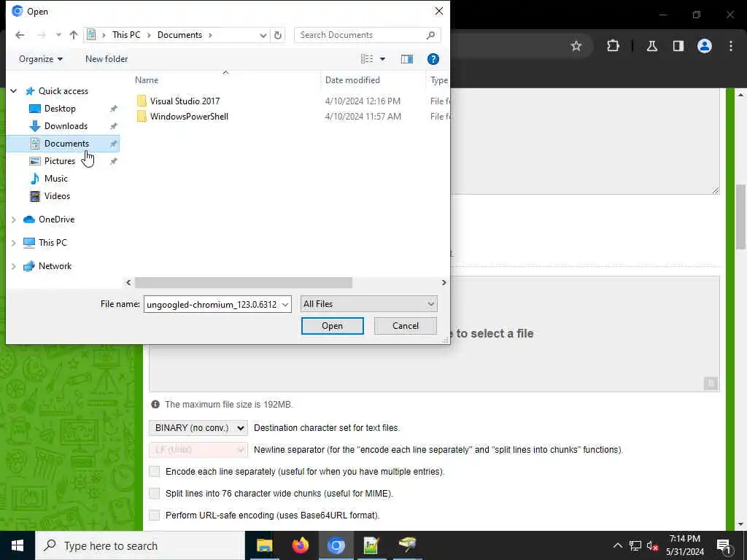Viewport: 747px width, 560px height.
Task: Toggle Chrome side panel icon
Action: pos(678,46)
